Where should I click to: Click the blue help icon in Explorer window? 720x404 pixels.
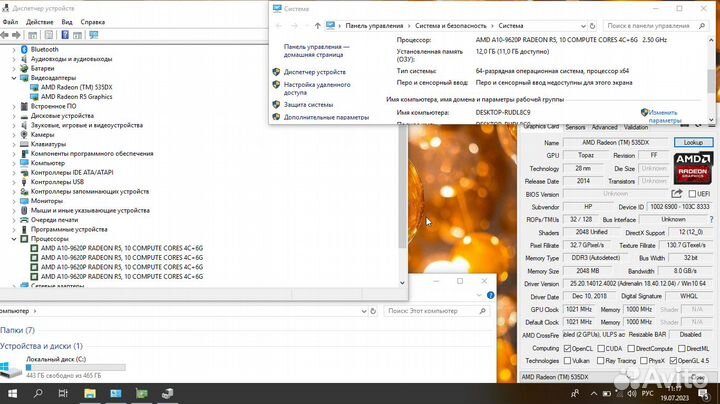[x=490, y=295]
